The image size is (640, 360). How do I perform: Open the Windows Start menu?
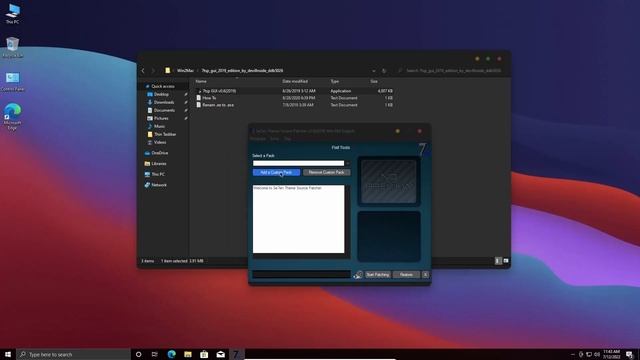pyautogui.click(x=8, y=354)
